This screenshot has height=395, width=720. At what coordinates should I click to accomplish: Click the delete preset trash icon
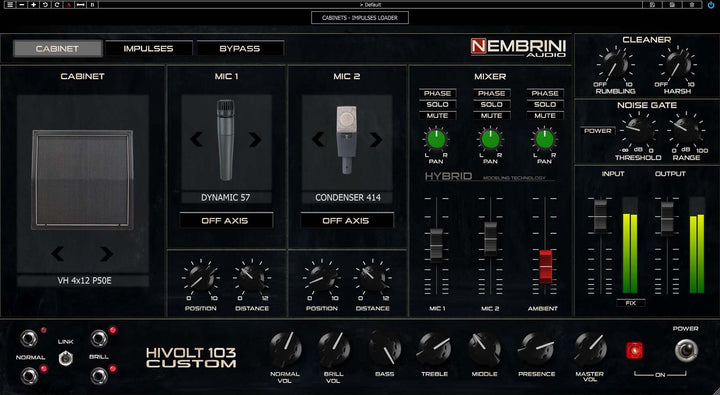[692, 5]
